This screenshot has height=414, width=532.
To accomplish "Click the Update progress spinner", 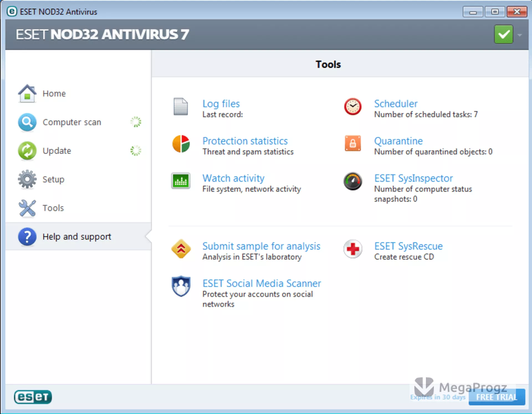I will [136, 151].
